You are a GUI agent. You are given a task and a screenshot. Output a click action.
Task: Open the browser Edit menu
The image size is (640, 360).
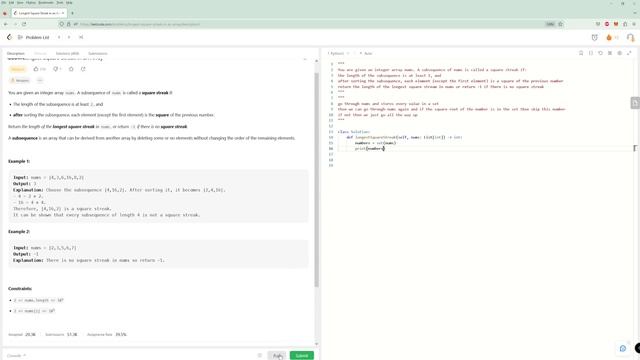click(11, 2)
